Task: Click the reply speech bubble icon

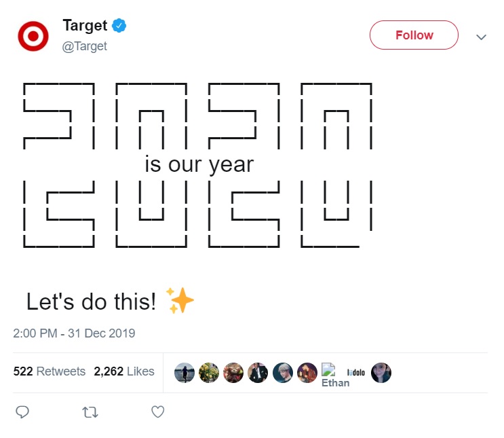Action: pos(22,412)
